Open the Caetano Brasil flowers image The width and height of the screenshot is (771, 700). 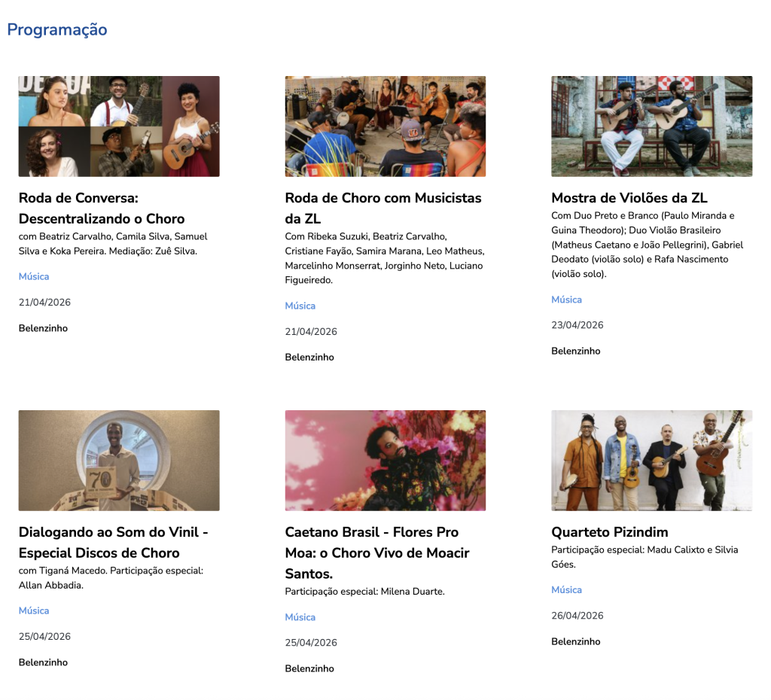[385, 461]
